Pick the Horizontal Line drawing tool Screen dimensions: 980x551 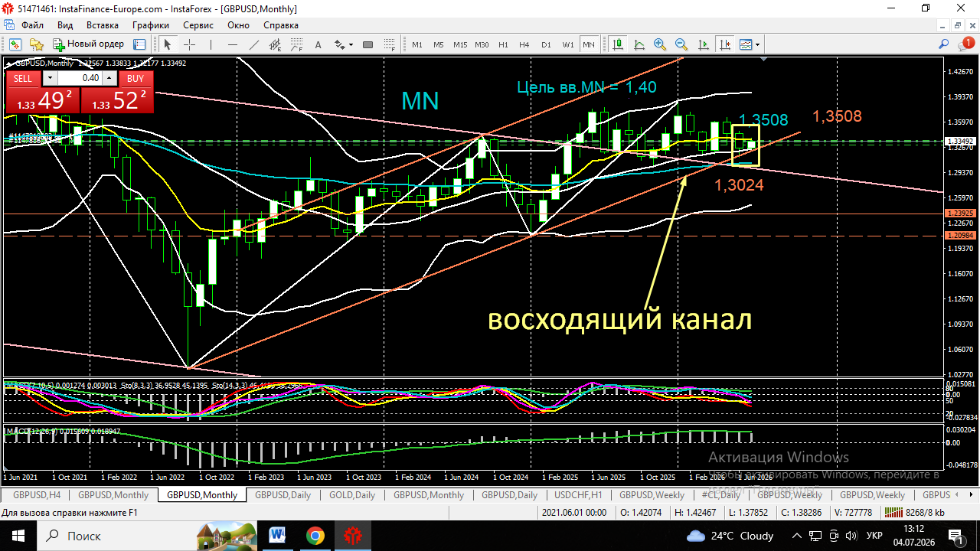click(233, 44)
